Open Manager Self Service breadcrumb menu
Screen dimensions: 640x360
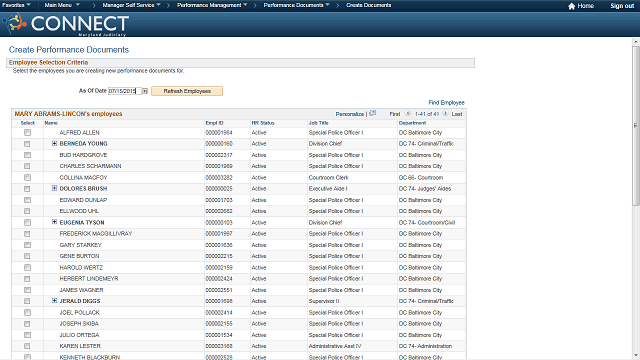click(131, 5)
